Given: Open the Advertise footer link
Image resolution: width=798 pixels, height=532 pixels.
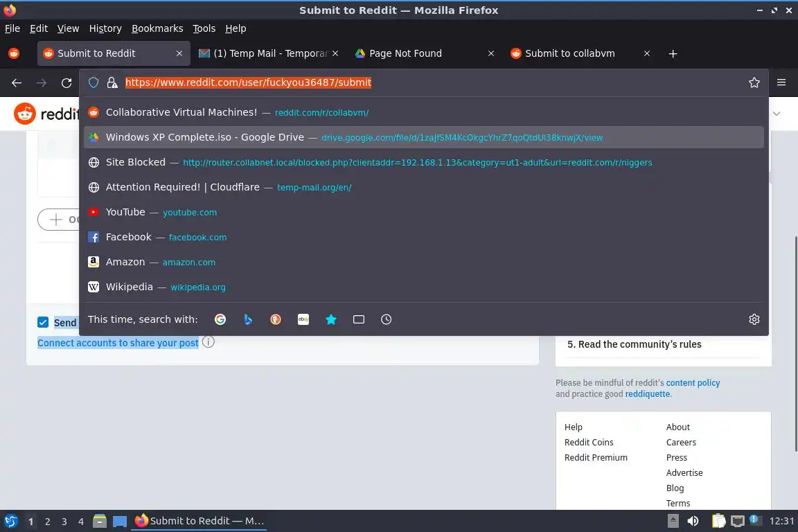Looking at the screenshot, I should point(684,473).
